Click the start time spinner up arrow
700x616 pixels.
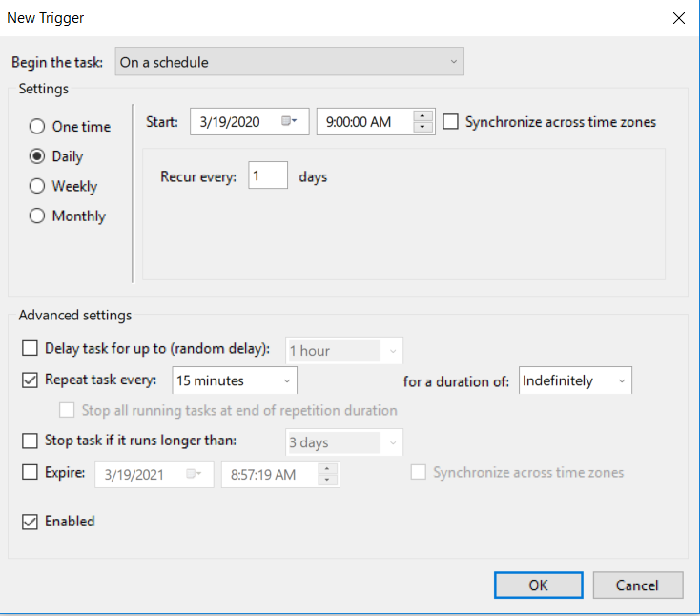[x=422, y=116]
